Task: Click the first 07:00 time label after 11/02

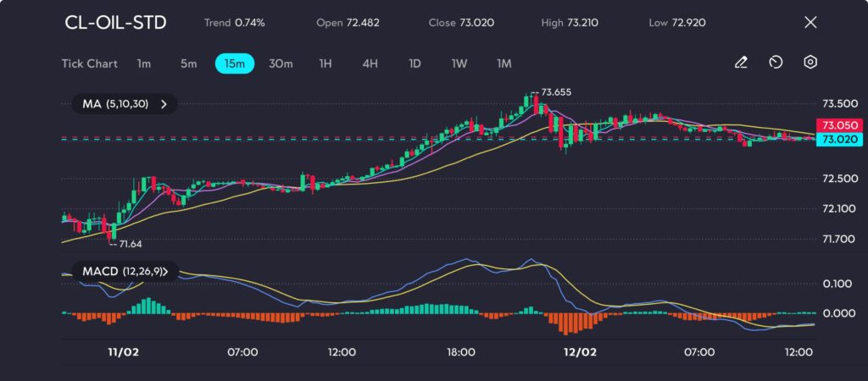Action: [242, 351]
